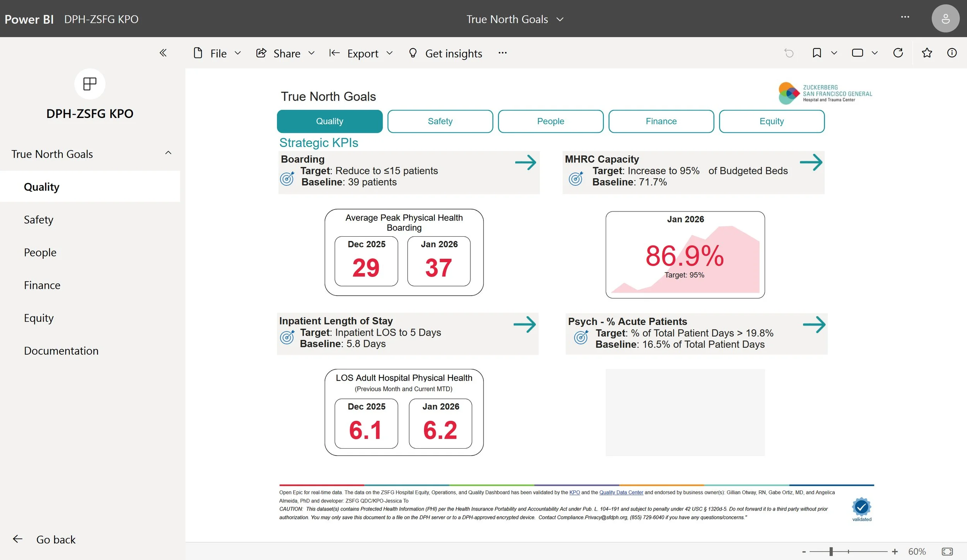This screenshot has width=967, height=560.
Task: Open Boarding details with arrow icon
Action: pos(525,162)
